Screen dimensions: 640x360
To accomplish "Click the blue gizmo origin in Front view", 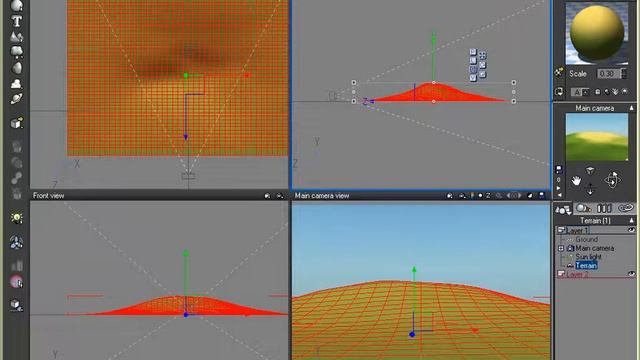I will click(186, 315).
